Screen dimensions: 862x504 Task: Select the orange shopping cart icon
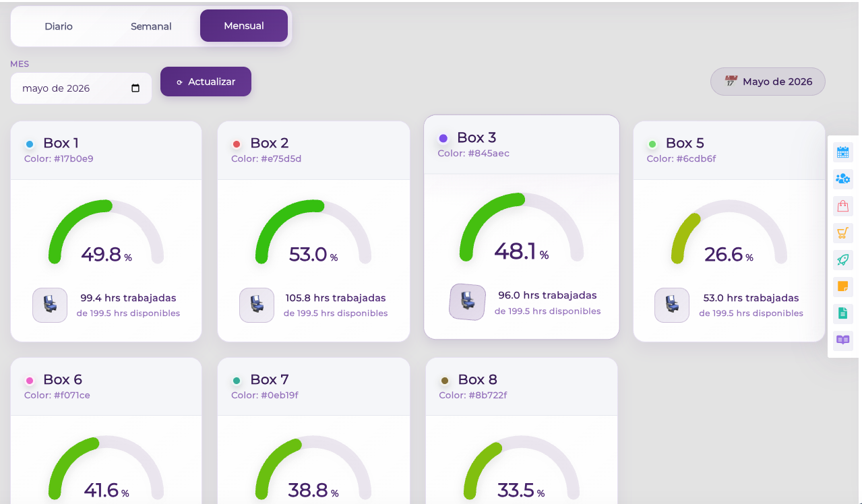pos(842,233)
